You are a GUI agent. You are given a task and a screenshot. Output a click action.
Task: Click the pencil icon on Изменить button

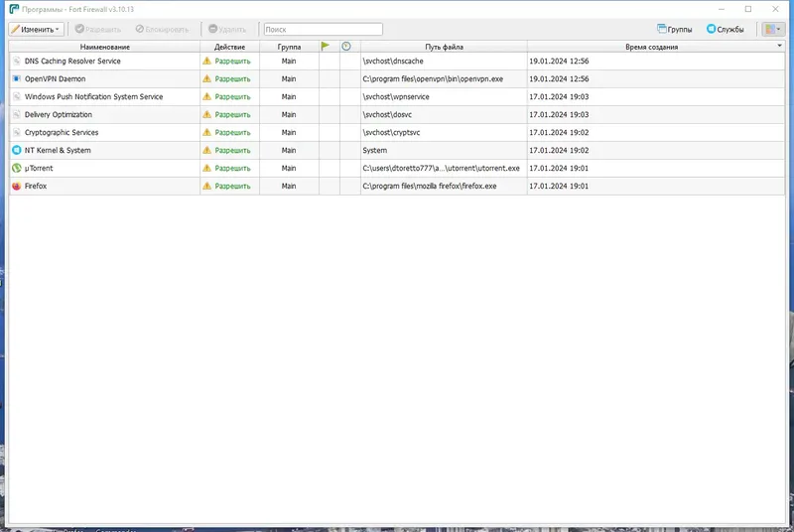(x=15, y=30)
